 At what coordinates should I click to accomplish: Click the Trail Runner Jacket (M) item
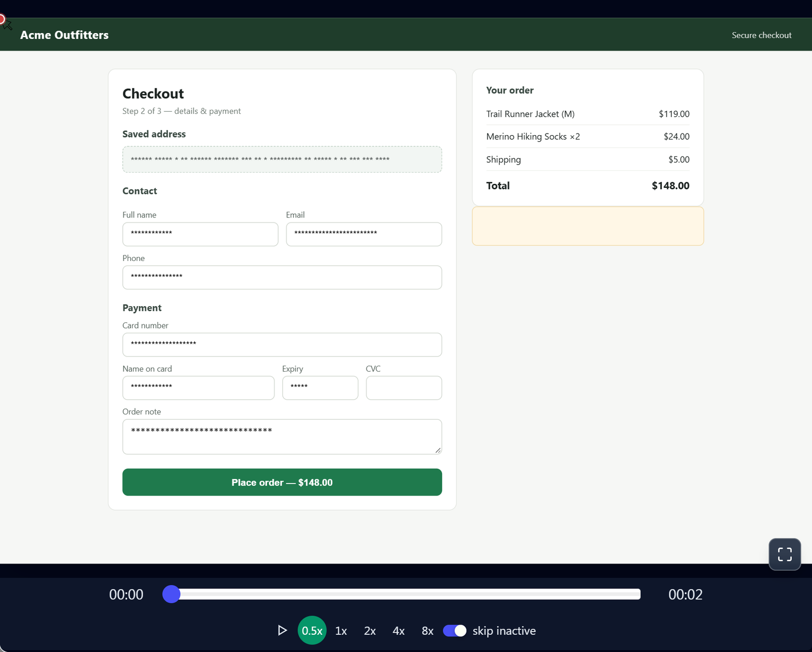tap(530, 114)
